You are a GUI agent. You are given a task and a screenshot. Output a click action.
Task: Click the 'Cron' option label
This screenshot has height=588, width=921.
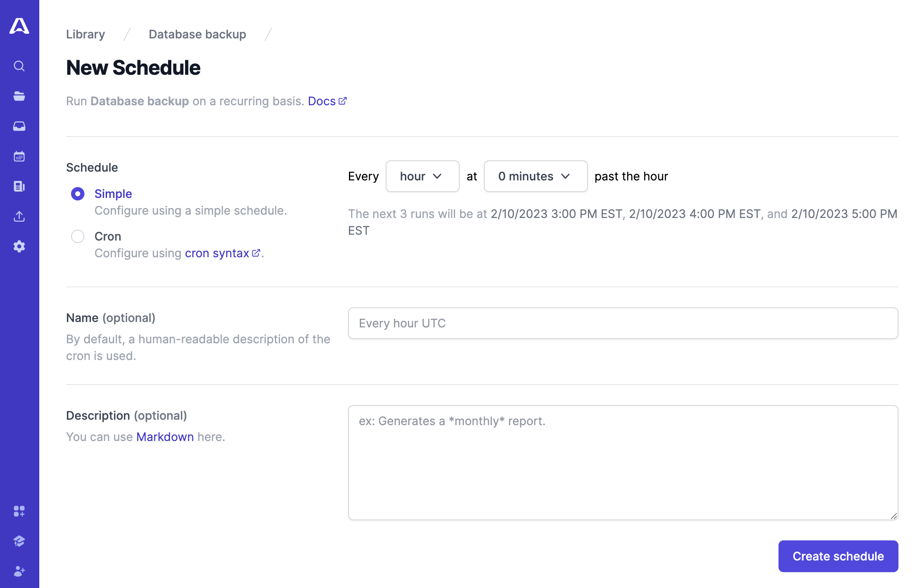coord(108,236)
